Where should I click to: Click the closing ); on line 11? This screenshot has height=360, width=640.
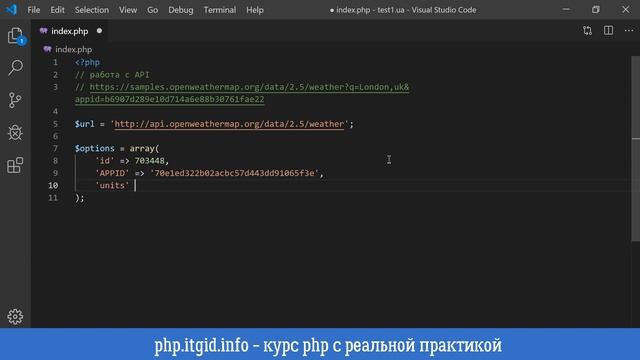[80, 198]
